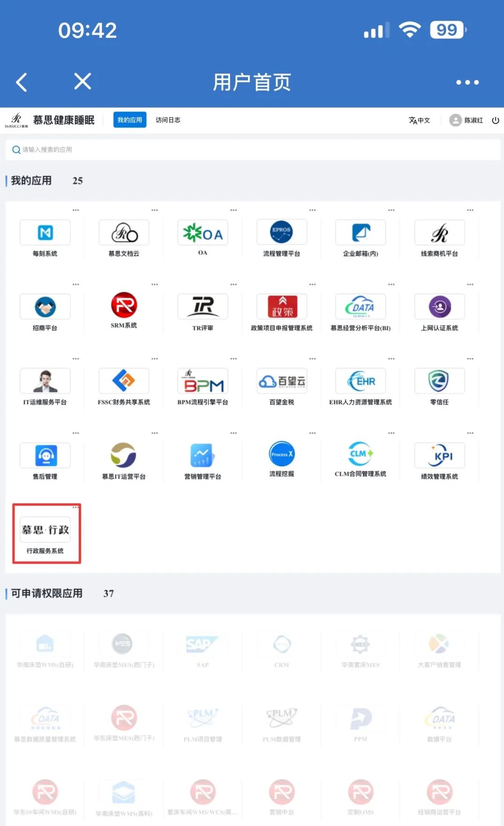Screen dimensions: 504x826
Task: Launch 慕思经营分析平台(BI)
Action: [360, 307]
